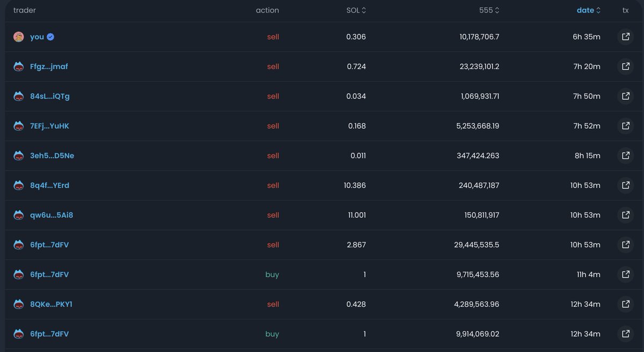
Task: Open transaction link for 8QKe...PKY1 trade
Action: tap(625, 304)
